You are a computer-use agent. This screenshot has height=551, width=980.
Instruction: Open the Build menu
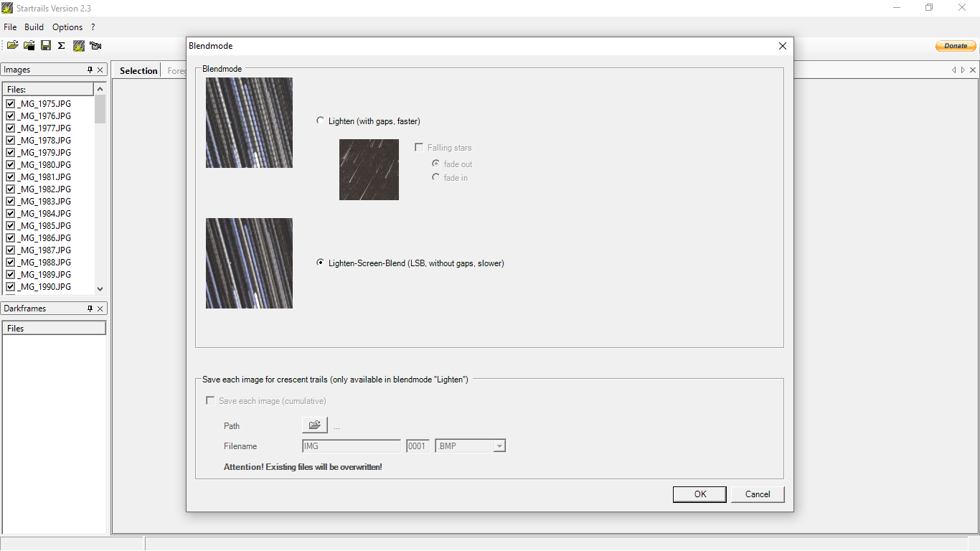click(34, 27)
